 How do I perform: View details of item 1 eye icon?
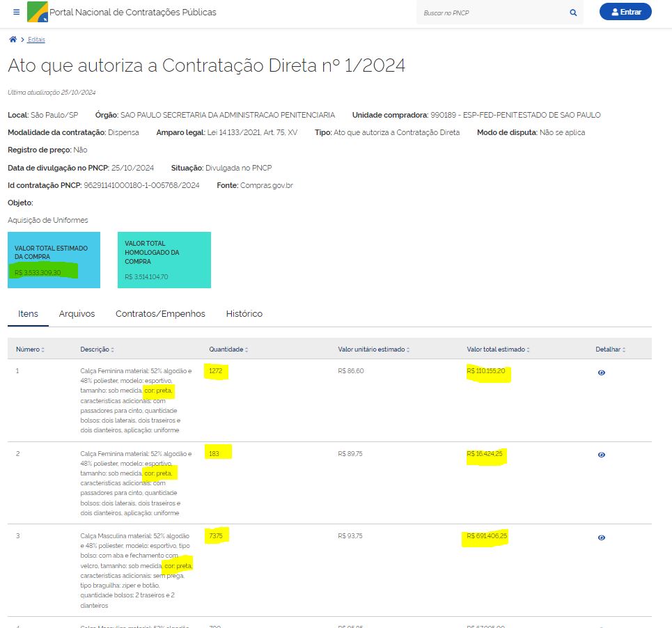click(601, 372)
